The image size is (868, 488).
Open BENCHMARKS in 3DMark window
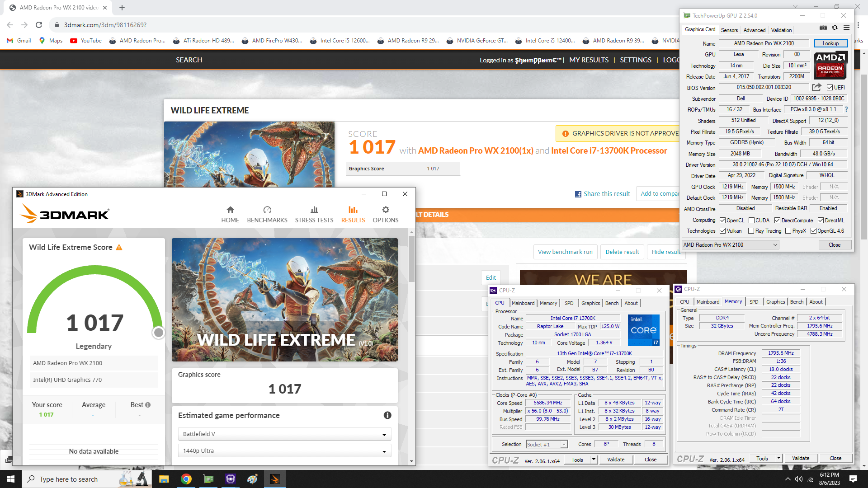(x=267, y=215)
